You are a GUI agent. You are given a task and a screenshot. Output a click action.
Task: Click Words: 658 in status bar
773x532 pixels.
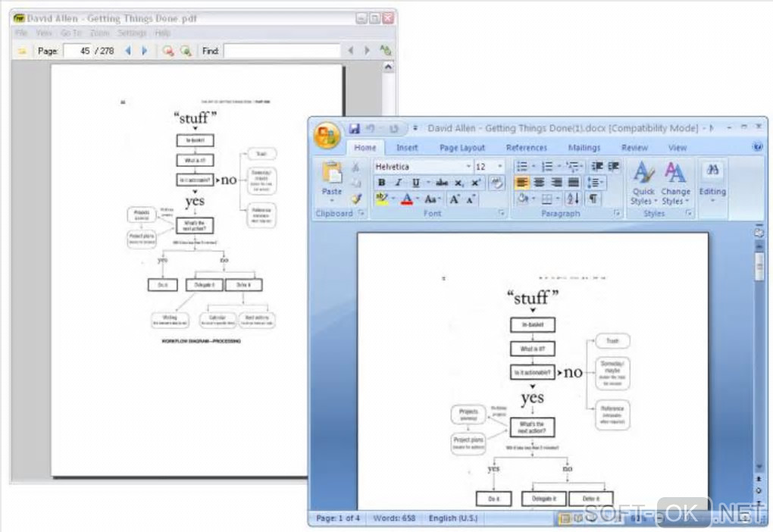[394, 518]
